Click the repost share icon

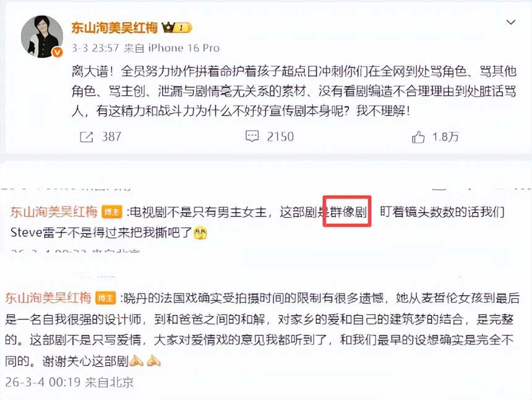point(86,137)
